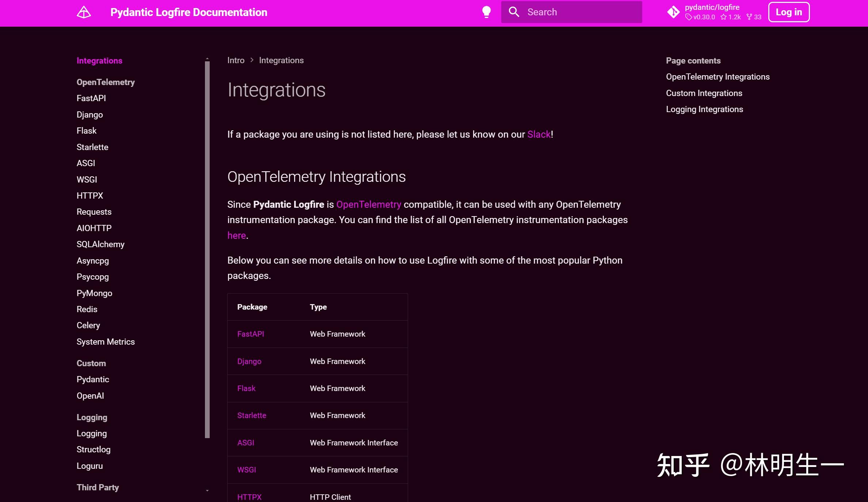Select System Metrics sidebar entry
The height and width of the screenshot is (502, 868).
click(x=106, y=342)
